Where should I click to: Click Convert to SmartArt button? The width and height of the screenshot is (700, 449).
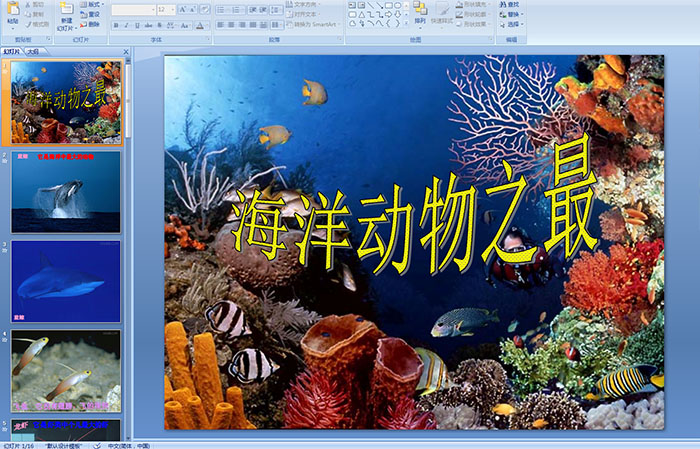(x=313, y=24)
